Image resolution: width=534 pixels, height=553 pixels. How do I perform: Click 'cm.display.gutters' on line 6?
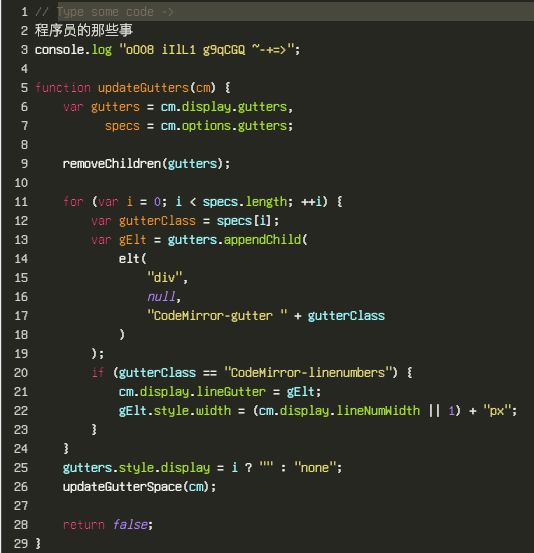224,107
